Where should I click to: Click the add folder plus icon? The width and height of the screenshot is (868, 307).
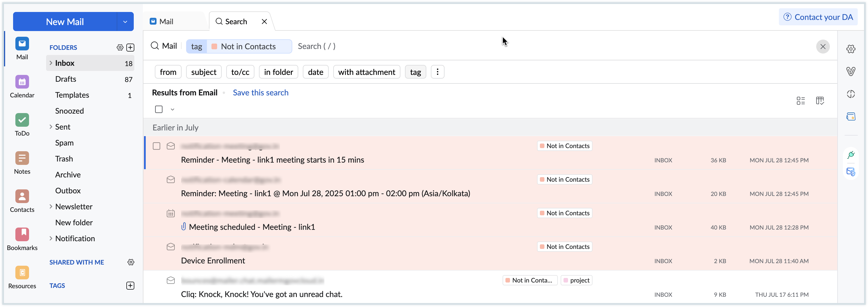pos(130,48)
